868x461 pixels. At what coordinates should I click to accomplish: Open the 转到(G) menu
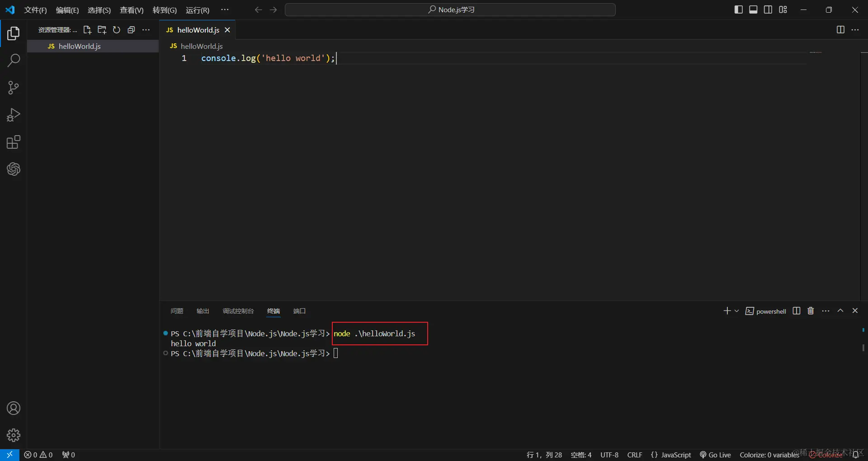[x=165, y=10]
